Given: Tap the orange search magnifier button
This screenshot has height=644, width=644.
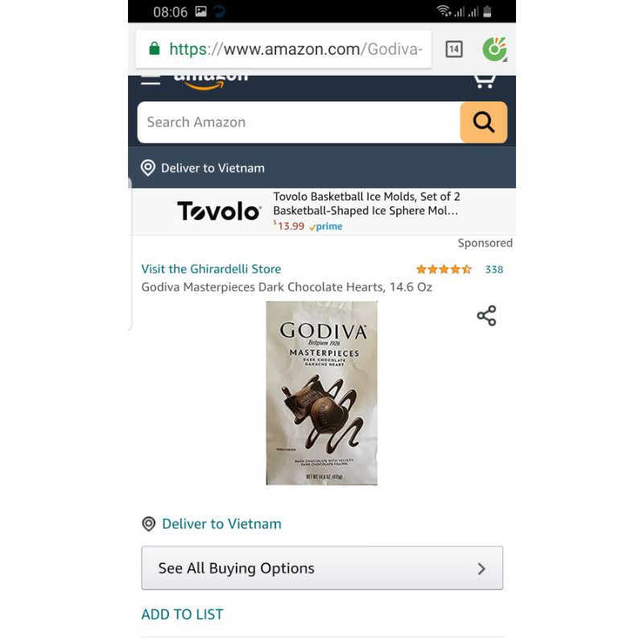Looking at the screenshot, I should pos(484,122).
